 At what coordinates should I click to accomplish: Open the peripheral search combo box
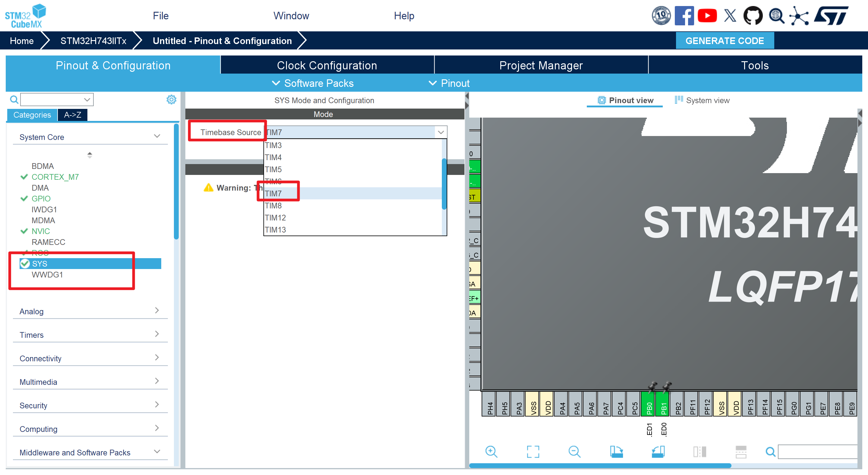pyautogui.click(x=57, y=100)
